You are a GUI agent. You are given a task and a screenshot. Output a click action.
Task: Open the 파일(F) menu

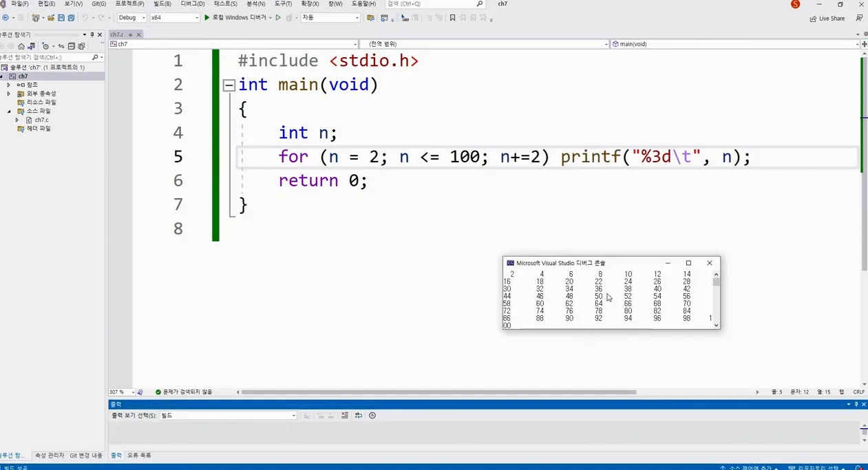point(19,4)
